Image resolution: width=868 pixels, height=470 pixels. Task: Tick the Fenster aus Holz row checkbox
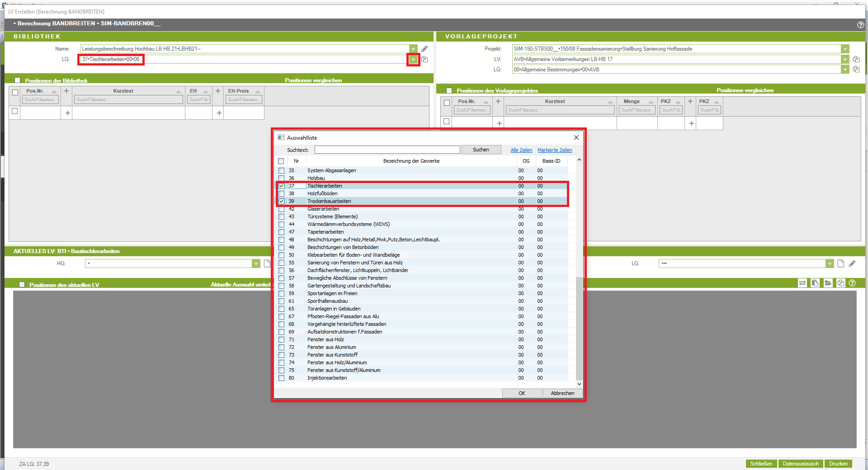281,339
